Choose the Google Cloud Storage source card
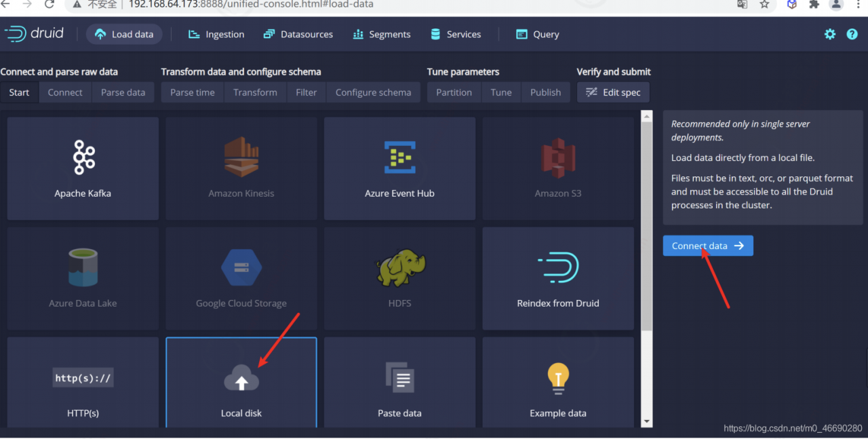 (x=241, y=278)
